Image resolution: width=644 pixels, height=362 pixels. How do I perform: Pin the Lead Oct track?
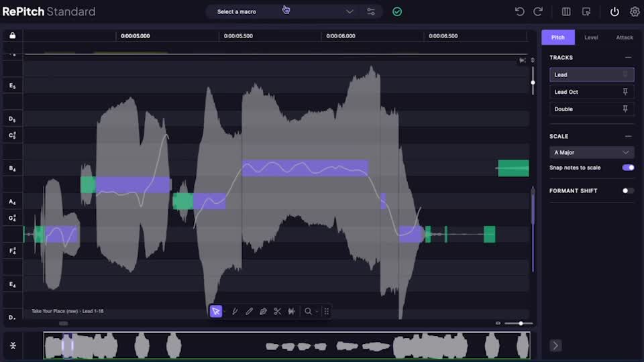pyautogui.click(x=625, y=92)
